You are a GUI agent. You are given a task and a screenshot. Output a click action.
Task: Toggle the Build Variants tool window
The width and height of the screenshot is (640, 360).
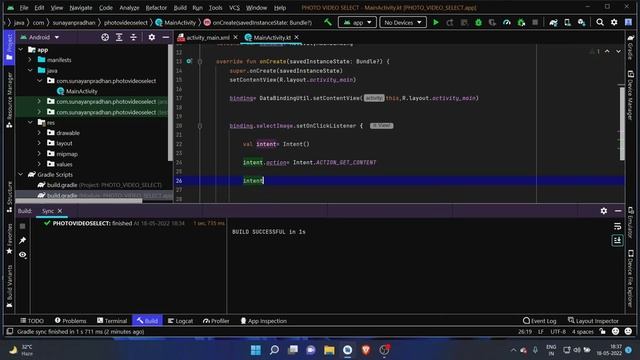pos(9,287)
